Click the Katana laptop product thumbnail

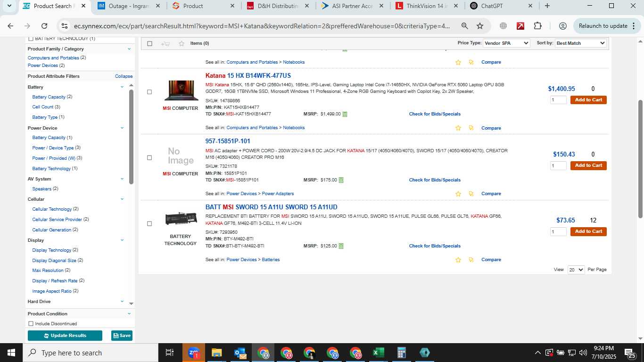pyautogui.click(x=181, y=90)
